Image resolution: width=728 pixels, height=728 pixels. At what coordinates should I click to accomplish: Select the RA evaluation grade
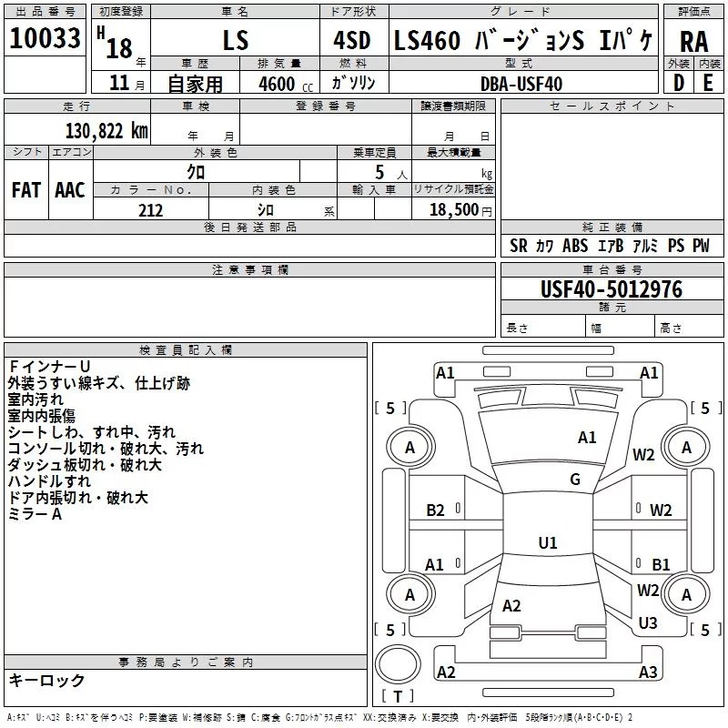coord(693,40)
